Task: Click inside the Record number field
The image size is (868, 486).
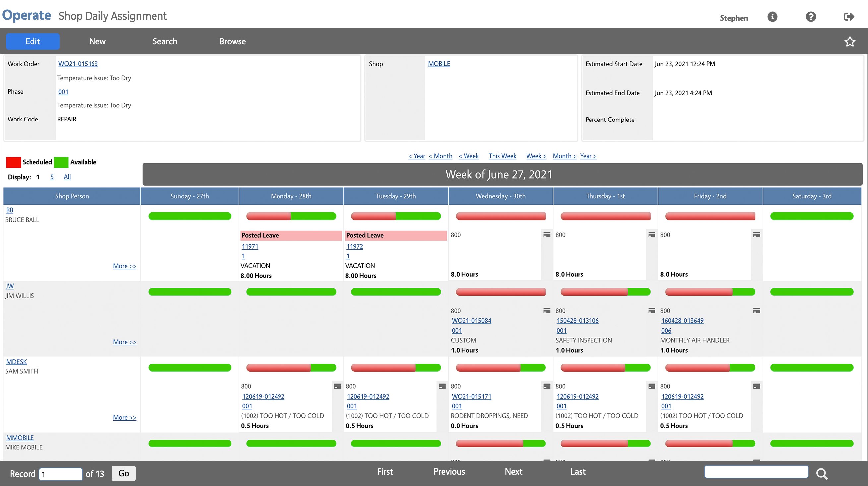Action: pos(61,474)
